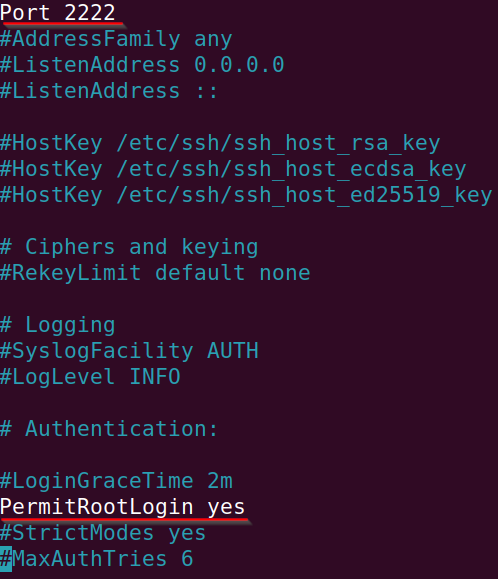Click the #RekeyLimit default none line
Viewport: 498px width, 579px height.
pyautogui.click(x=155, y=273)
